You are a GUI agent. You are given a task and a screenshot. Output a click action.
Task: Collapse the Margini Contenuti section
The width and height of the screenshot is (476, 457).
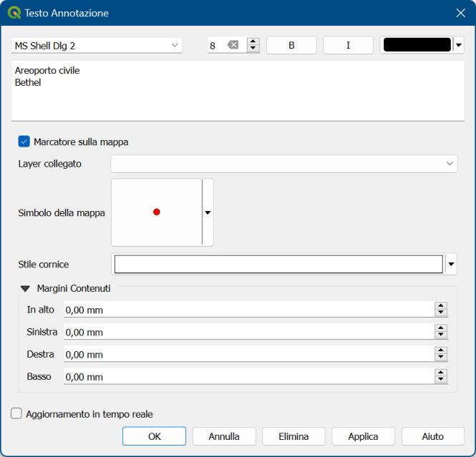(x=26, y=289)
